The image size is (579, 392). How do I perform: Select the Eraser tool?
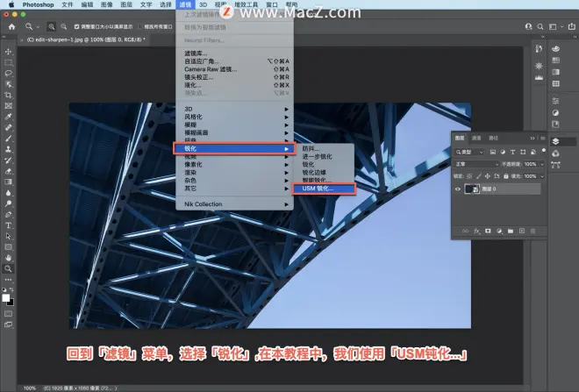pos(8,171)
